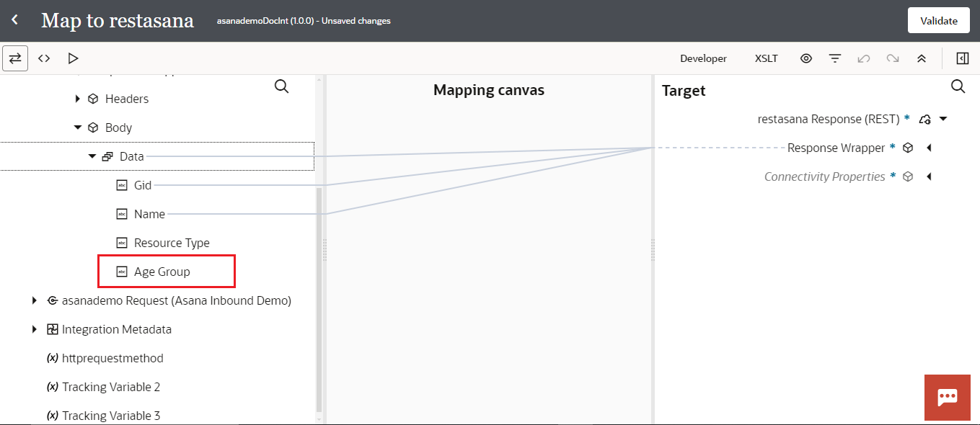Expand the Integration Metadata node
Image resolution: width=980 pixels, height=425 pixels.
tap(35, 329)
